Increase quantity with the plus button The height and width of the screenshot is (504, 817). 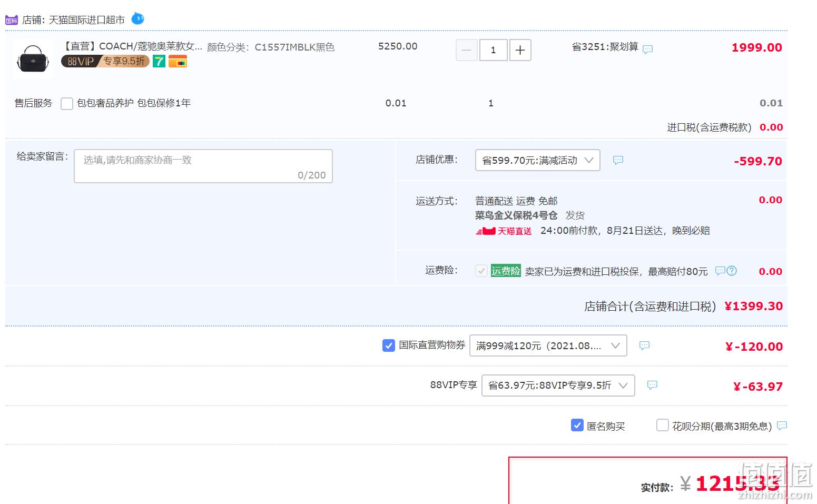(520, 50)
